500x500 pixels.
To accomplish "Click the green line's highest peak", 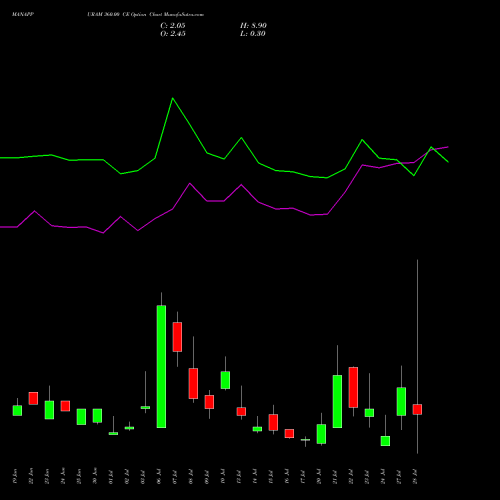I will (173, 98).
